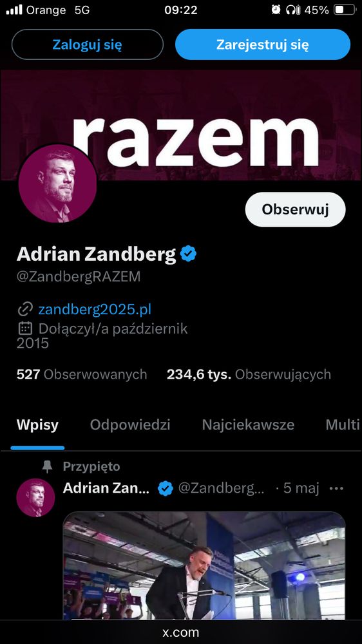Click the Zarejestruj się button
Screen dimensions: 362x644
click(x=263, y=44)
